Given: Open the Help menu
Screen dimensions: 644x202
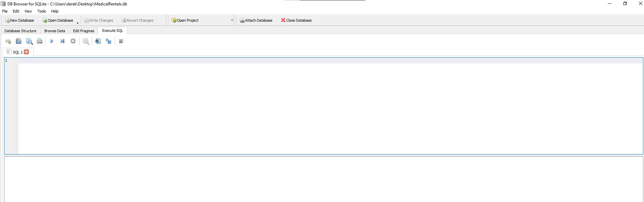Looking at the screenshot, I should tap(55, 11).
